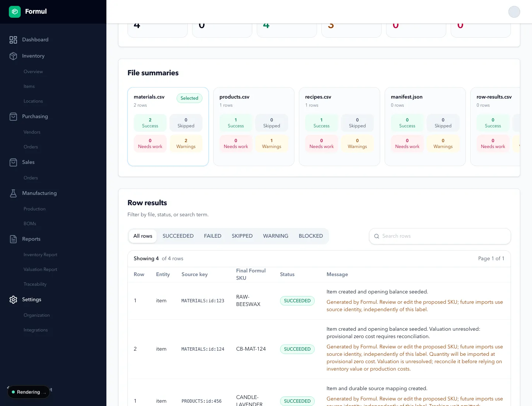Click manifest.json Skipped count tile
The image size is (532, 406).
(x=443, y=123)
